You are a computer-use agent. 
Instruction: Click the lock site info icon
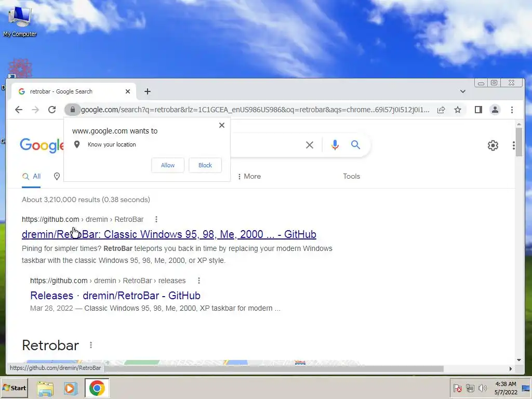(72, 110)
